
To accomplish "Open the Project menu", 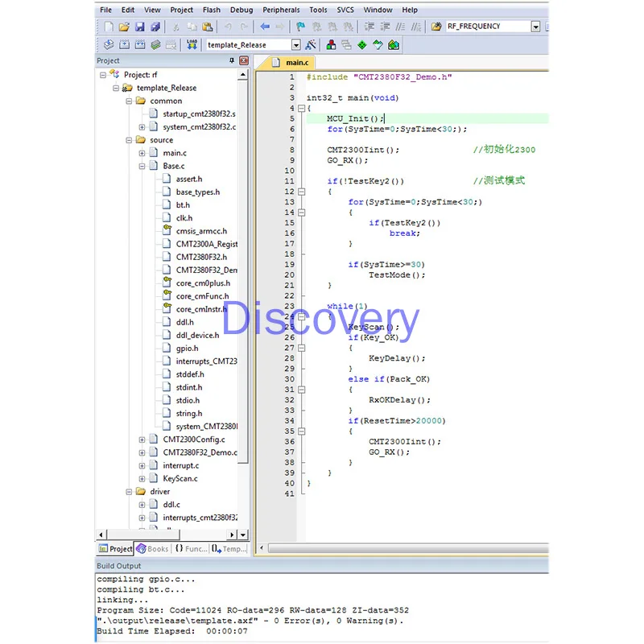I will [x=182, y=10].
